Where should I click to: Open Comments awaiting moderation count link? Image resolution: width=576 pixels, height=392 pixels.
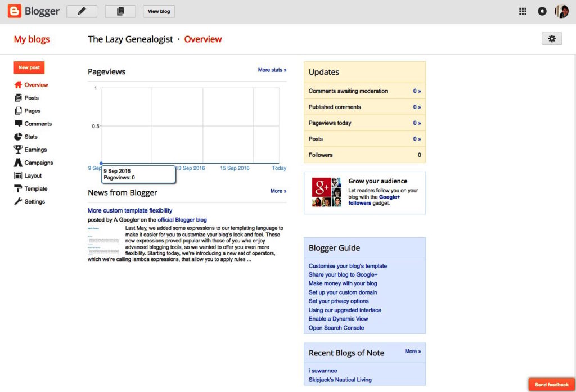[x=417, y=91]
